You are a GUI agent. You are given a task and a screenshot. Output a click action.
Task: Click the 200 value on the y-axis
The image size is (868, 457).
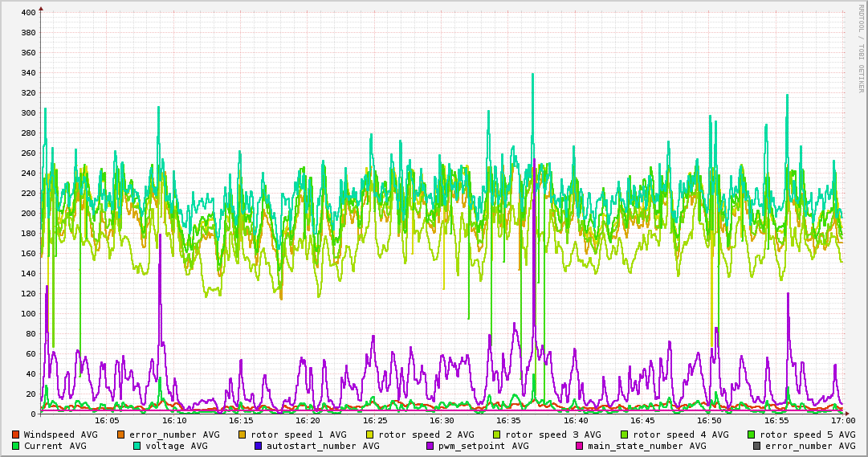pos(27,214)
